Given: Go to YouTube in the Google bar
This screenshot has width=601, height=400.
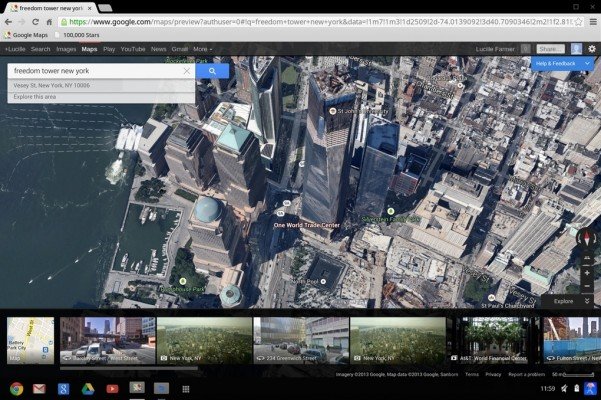Looking at the screenshot, I should click(x=133, y=49).
